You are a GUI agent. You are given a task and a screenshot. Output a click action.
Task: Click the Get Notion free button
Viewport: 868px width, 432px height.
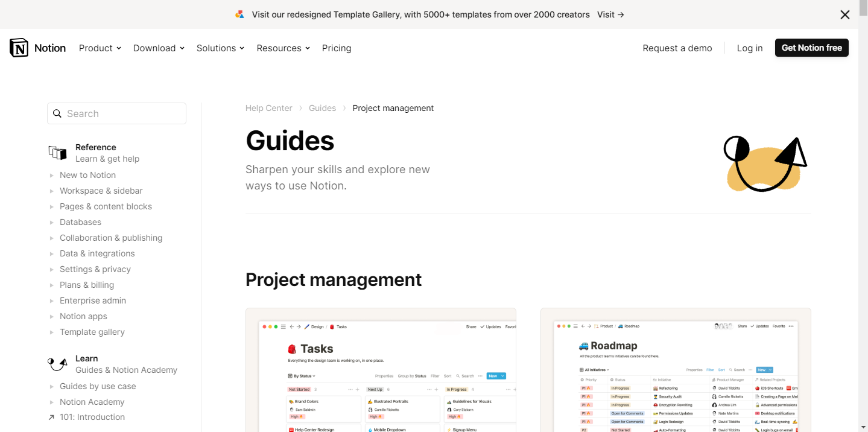pos(812,48)
